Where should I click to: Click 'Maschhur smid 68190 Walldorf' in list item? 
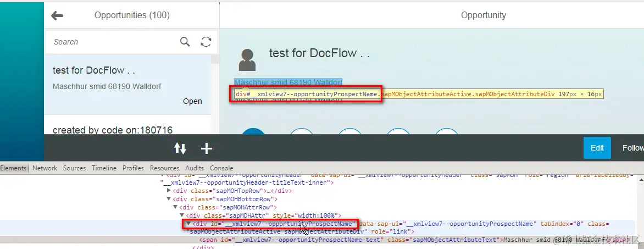[x=107, y=86]
